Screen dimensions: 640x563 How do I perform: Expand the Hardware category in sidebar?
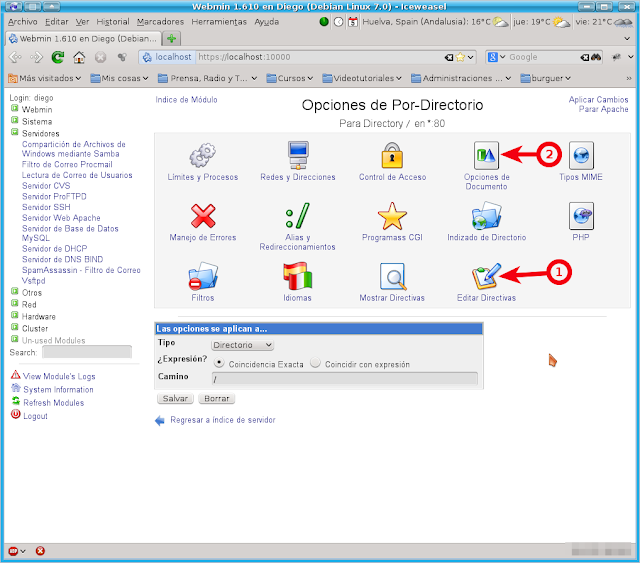click(x=15, y=315)
